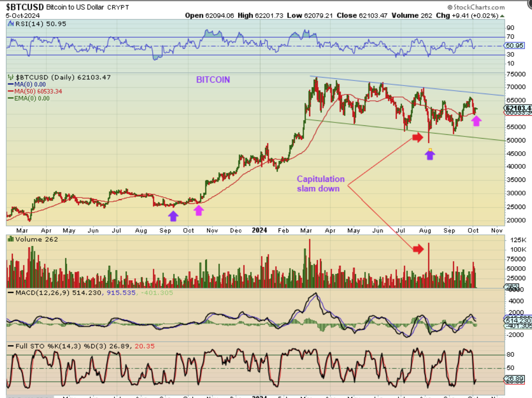Screen dimensions: 532x398
Task: Click the red MA(50) legend line marker
Action: (11, 91)
